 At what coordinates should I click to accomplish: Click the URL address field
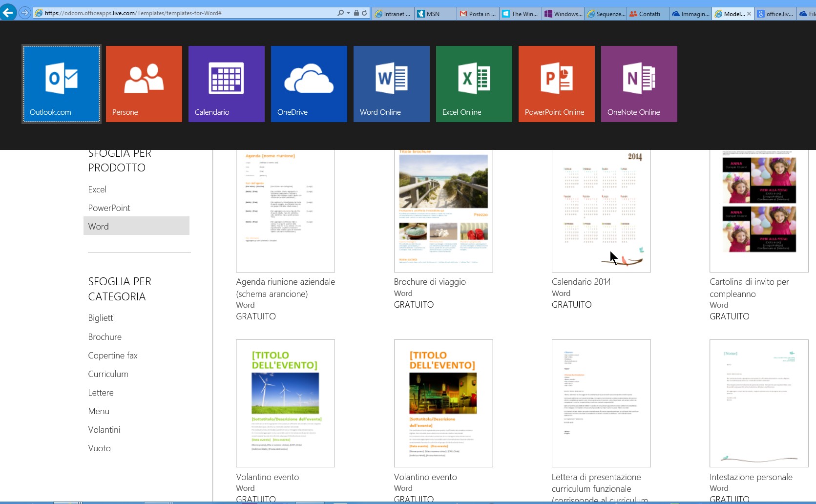click(x=186, y=13)
